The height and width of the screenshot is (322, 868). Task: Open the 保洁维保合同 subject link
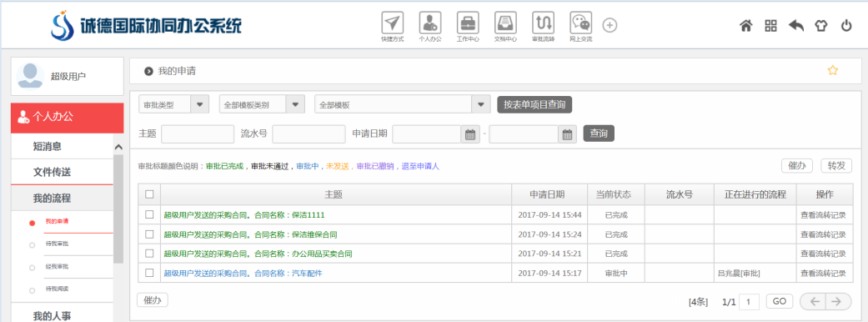[251, 234]
